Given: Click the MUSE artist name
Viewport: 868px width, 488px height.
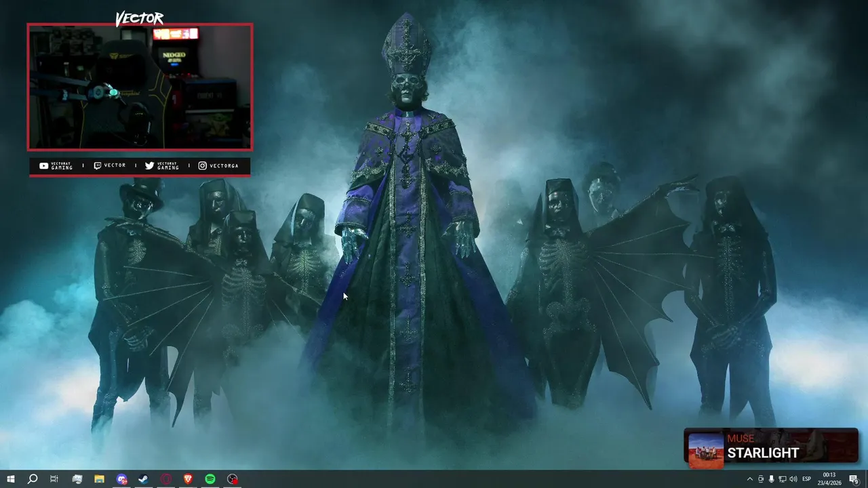Looking at the screenshot, I should click(741, 439).
